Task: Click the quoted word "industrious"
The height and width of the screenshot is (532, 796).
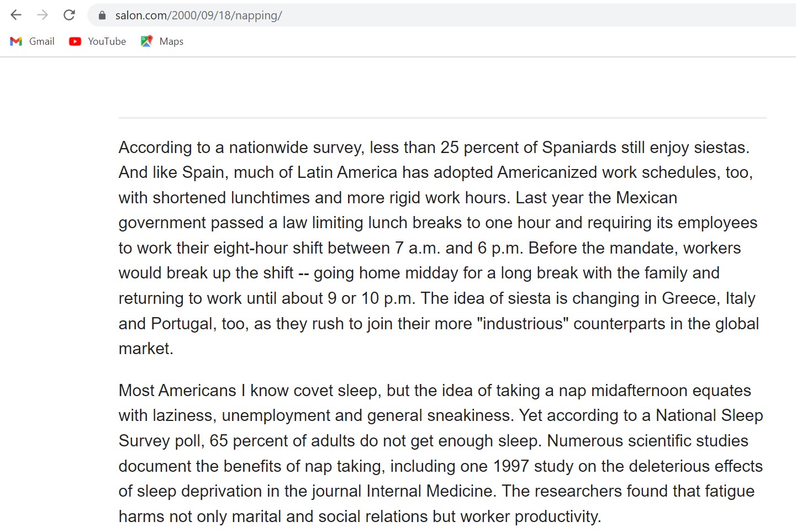Action: pos(523,324)
